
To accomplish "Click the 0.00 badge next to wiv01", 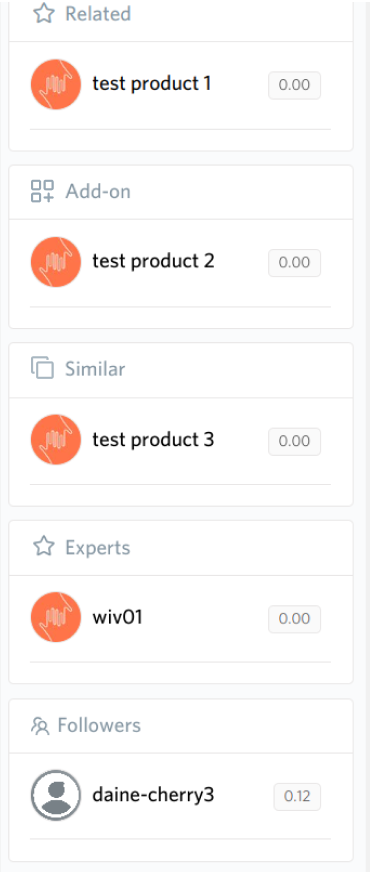I will point(294,618).
